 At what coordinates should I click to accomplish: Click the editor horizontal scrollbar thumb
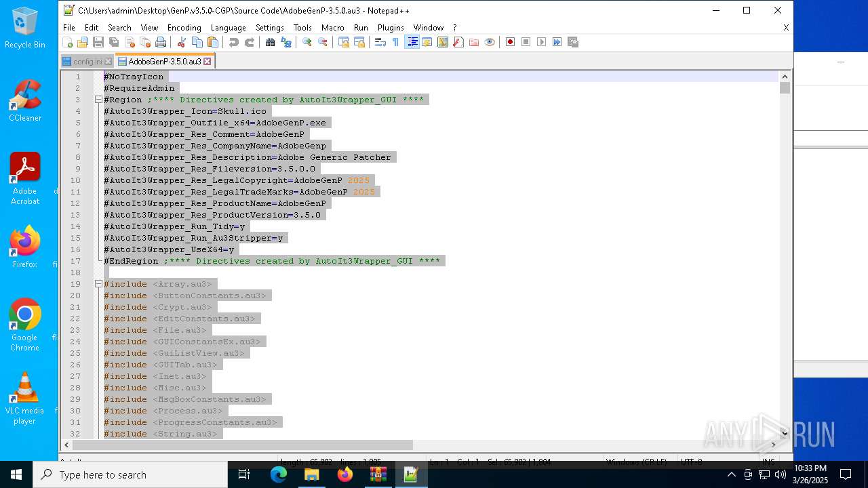(x=243, y=445)
